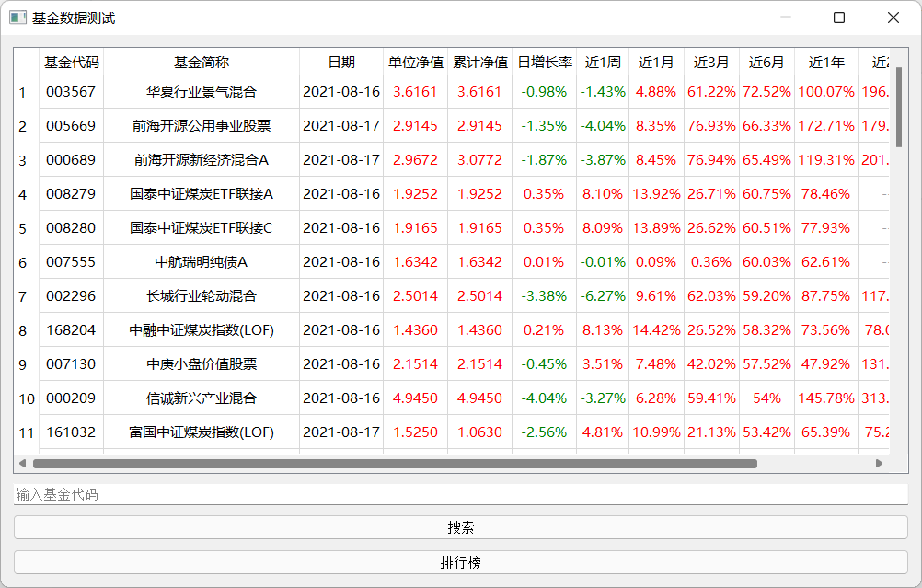The image size is (922, 588).
Task: Click fund code cell 000689
Action: point(71,160)
